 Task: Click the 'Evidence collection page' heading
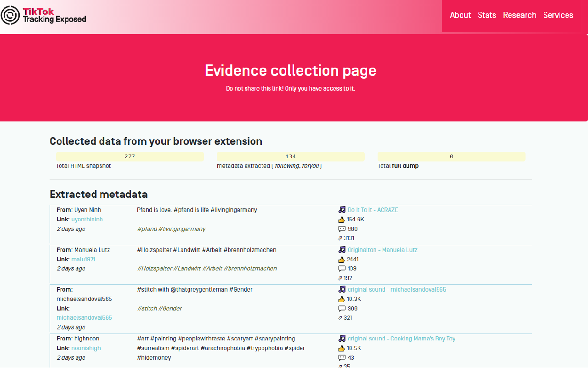290,70
